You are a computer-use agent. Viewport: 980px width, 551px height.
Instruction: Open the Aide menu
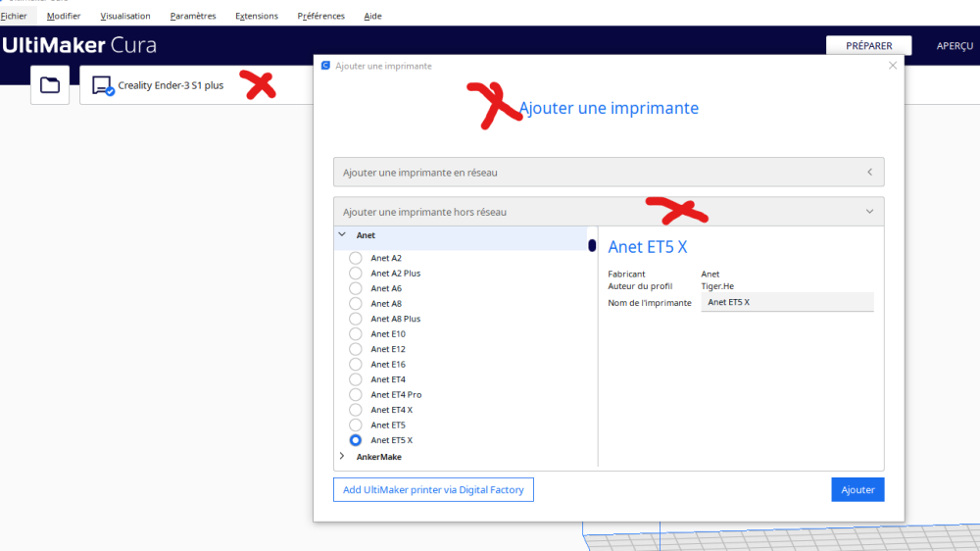[x=373, y=16]
